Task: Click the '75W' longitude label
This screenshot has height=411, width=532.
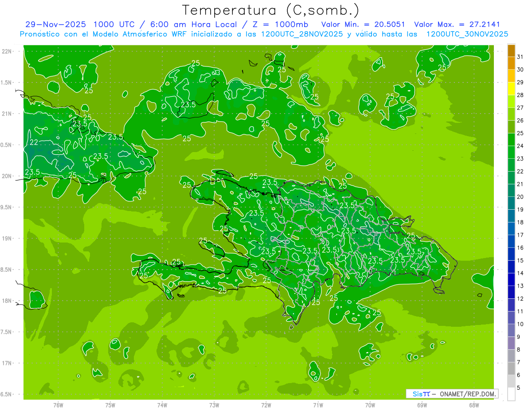Action: [110, 405]
